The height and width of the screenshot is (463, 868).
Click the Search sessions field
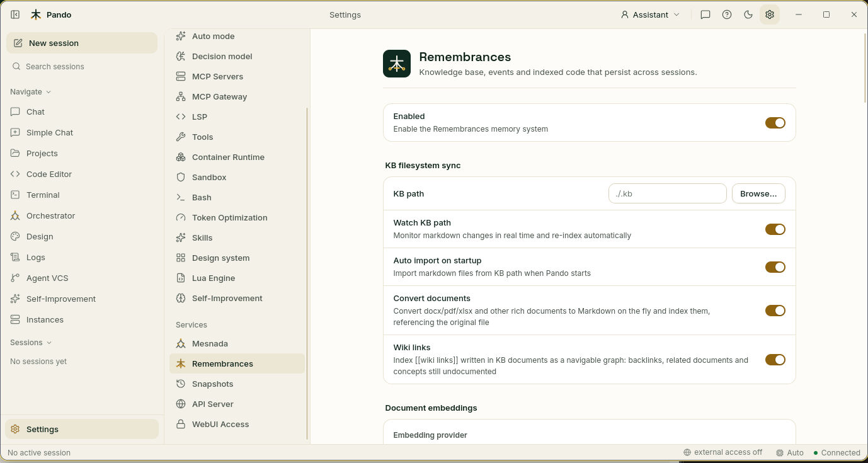tap(82, 66)
